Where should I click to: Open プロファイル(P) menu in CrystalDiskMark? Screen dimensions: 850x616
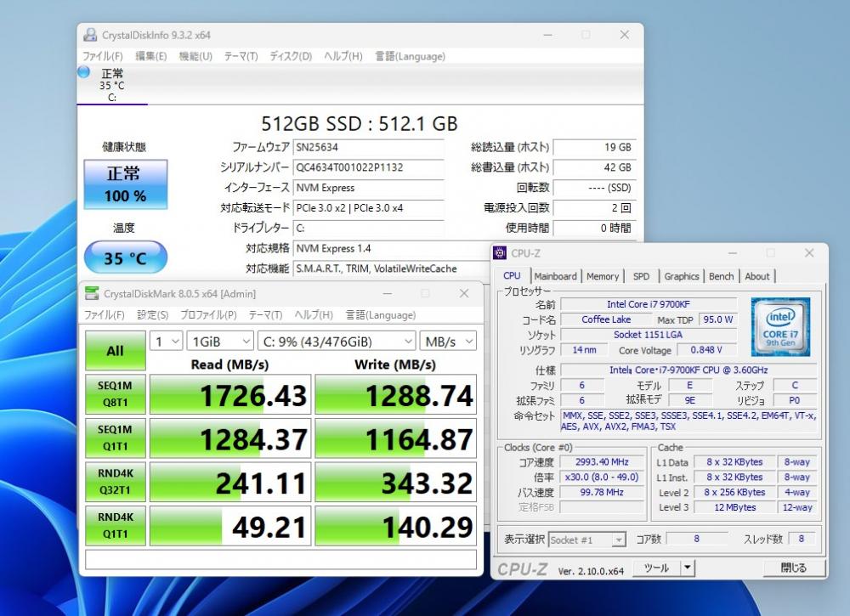(x=208, y=314)
